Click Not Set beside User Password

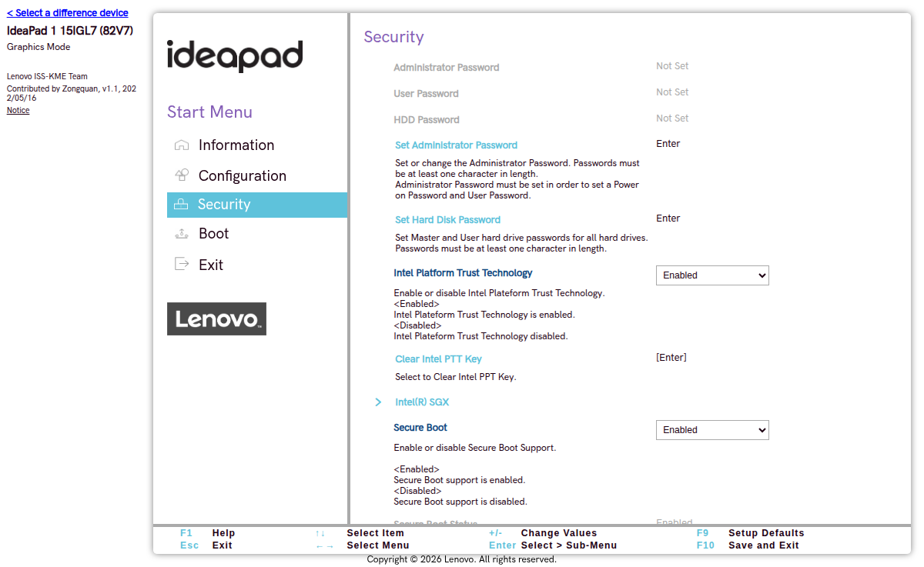(x=672, y=92)
